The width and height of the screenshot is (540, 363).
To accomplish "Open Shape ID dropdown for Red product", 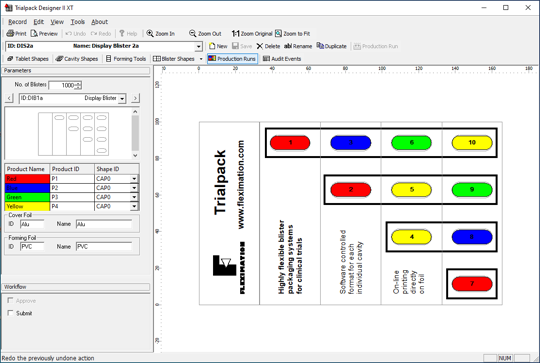I will (134, 179).
